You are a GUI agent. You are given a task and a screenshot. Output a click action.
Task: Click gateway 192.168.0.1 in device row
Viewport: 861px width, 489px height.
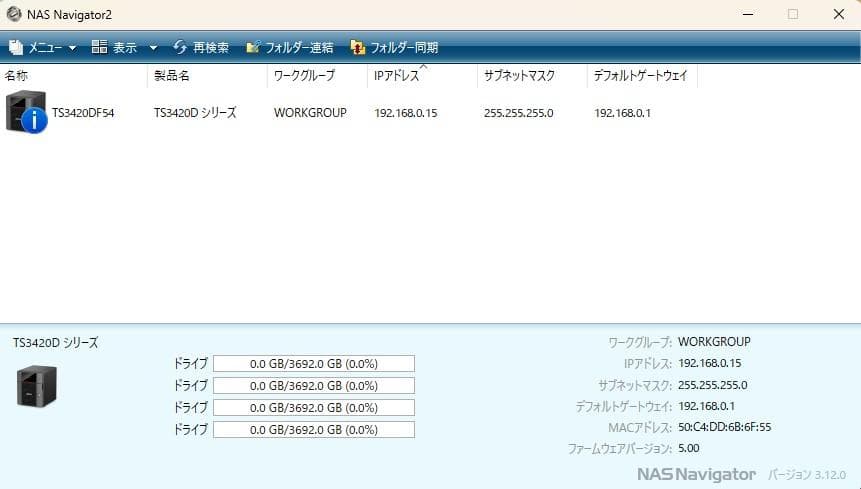click(622, 113)
